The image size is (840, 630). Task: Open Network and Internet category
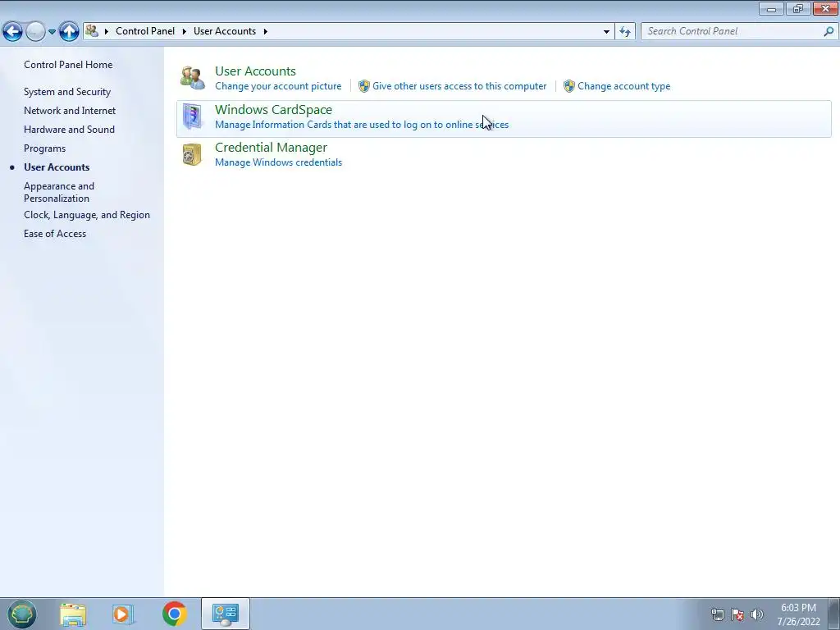pos(70,111)
